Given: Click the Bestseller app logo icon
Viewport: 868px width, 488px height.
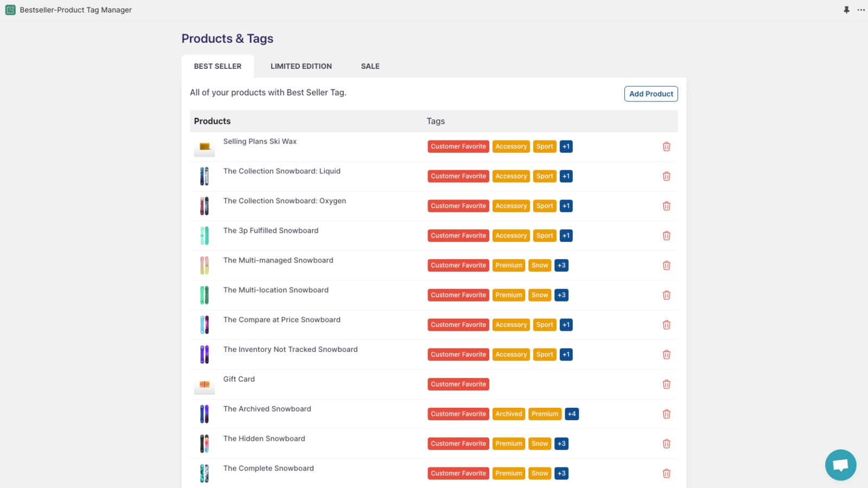Looking at the screenshot, I should 10,10.
